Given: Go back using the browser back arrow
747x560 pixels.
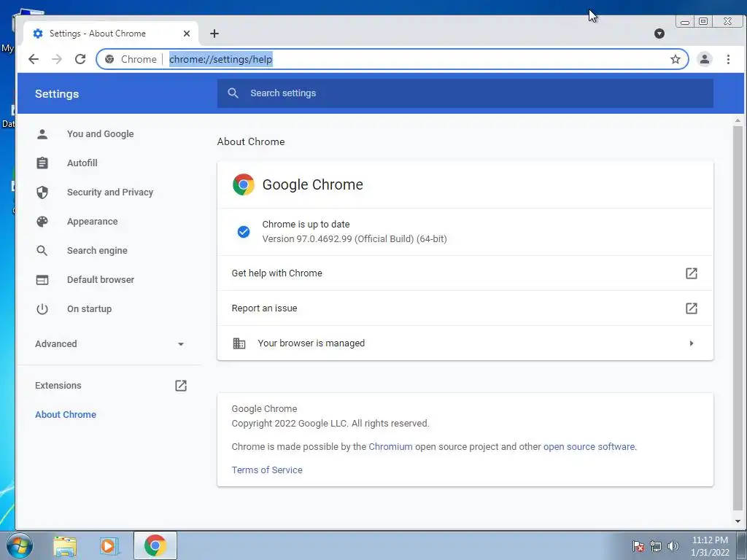Looking at the screenshot, I should (34, 59).
